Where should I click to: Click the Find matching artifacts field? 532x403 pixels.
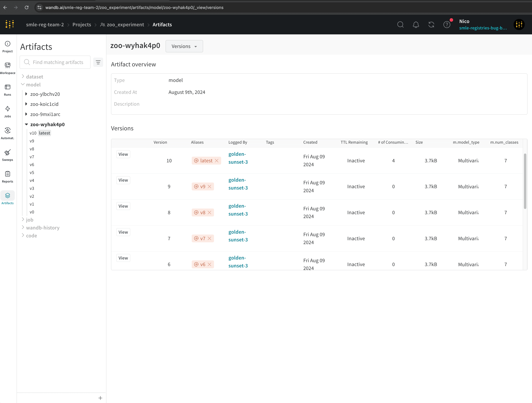coord(58,62)
